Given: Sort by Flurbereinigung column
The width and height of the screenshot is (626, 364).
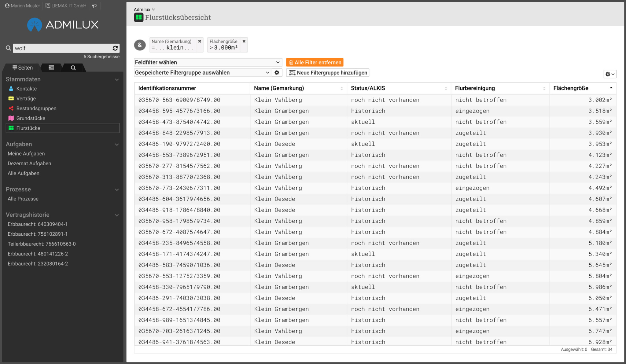Looking at the screenshot, I should click(500, 88).
